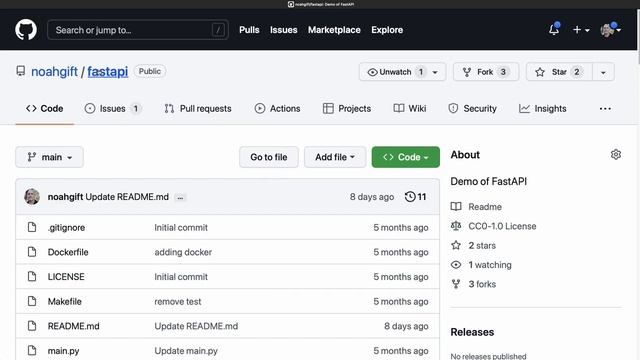Viewport: 640px width, 360px height.
Task: Expand the Unwatch dropdown arrow
Action: 435,72
